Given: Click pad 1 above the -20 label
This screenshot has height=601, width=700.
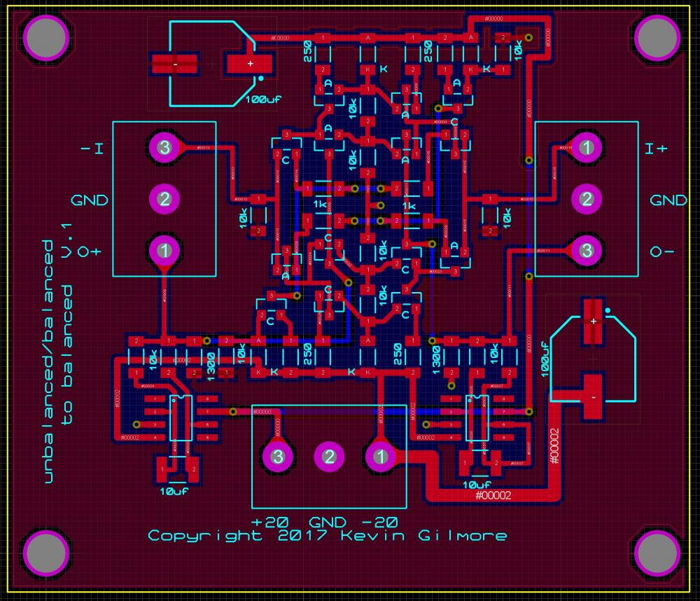Looking at the screenshot, I should [381, 457].
